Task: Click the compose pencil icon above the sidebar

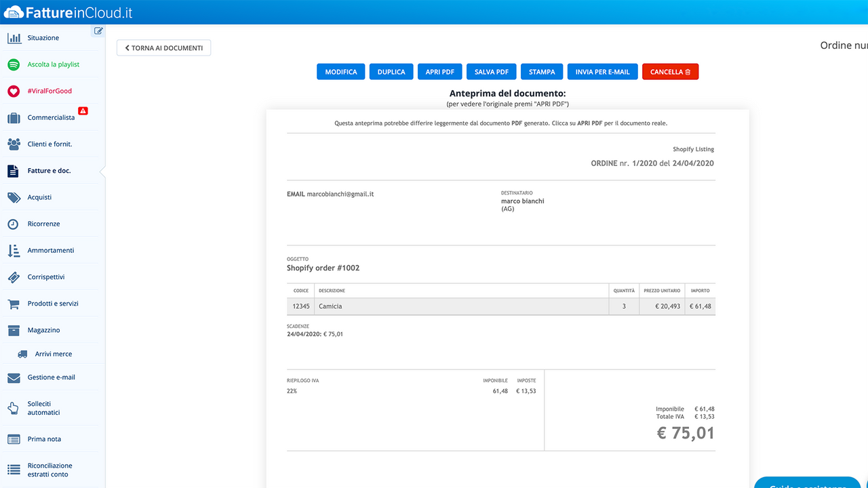Action: pos(98,30)
